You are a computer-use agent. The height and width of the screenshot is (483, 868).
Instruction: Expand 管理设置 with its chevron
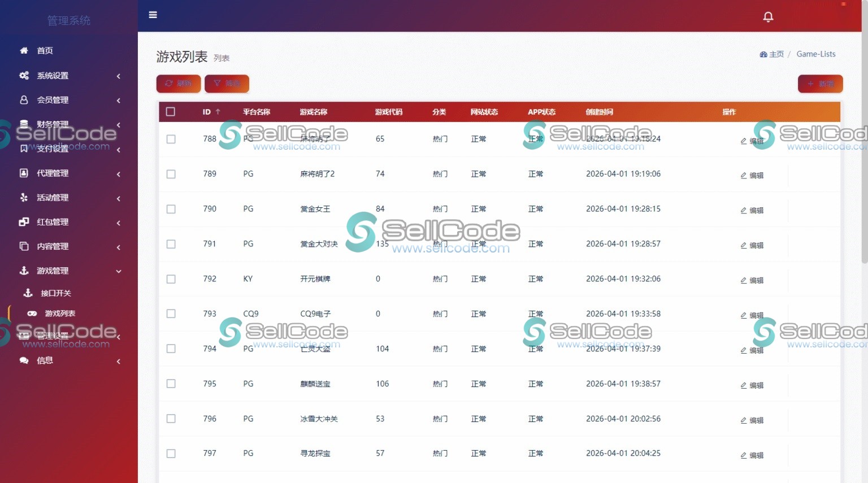tap(118, 337)
